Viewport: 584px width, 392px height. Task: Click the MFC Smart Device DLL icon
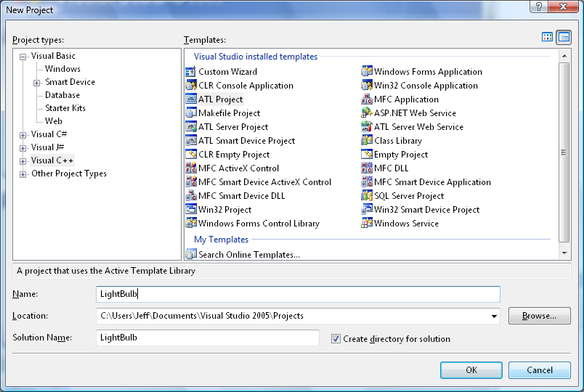[191, 195]
